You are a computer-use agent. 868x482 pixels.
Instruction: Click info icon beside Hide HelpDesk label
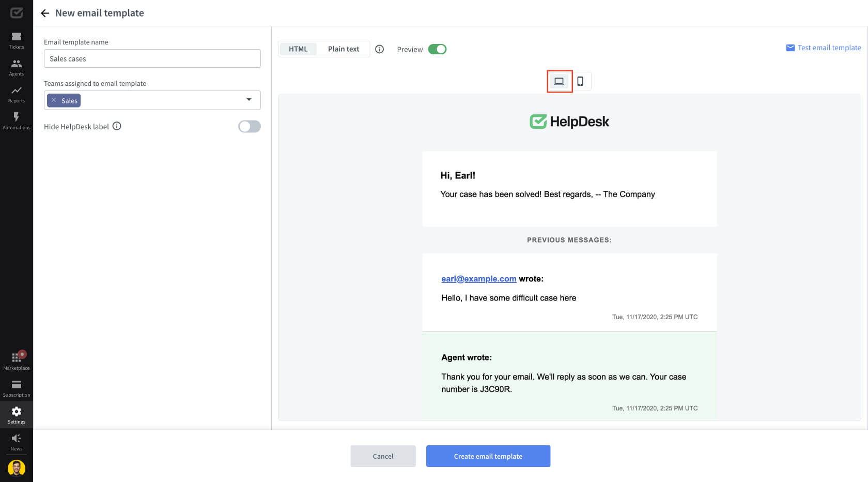(117, 126)
